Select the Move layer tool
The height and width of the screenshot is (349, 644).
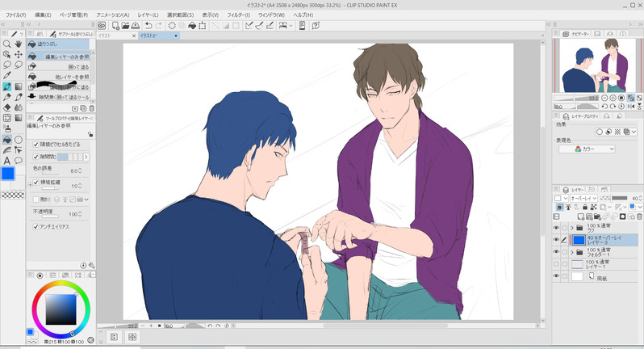pyautogui.click(x=19, y=54)
